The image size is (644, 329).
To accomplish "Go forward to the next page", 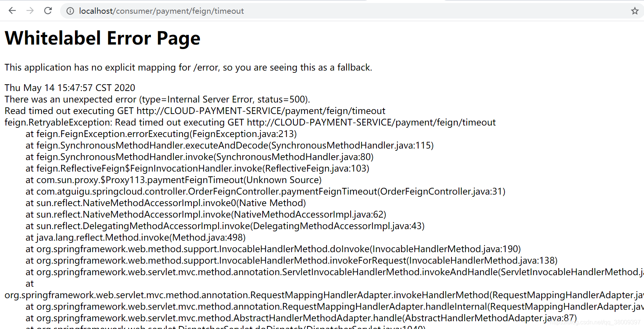I will [30, 11].
